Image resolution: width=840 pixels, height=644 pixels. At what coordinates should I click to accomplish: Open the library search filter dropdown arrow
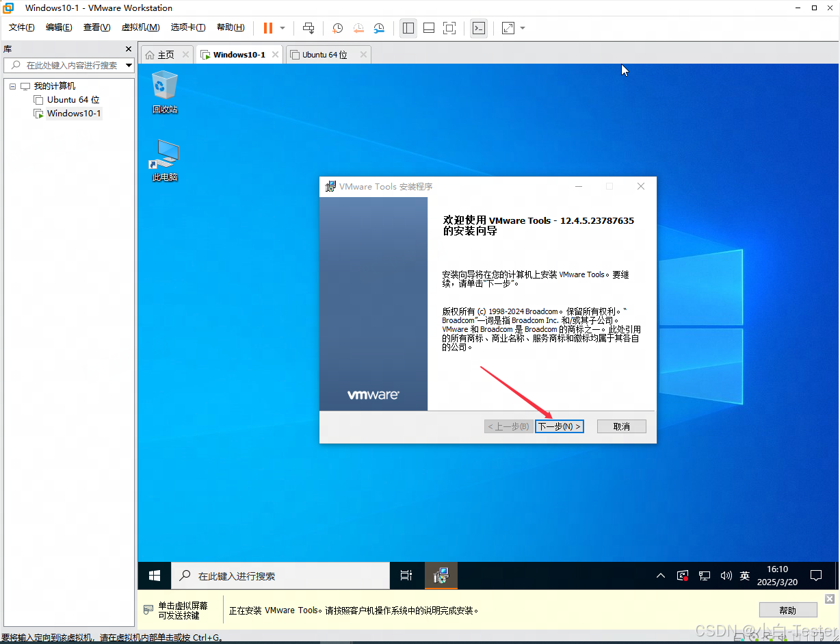click(129, 65)
